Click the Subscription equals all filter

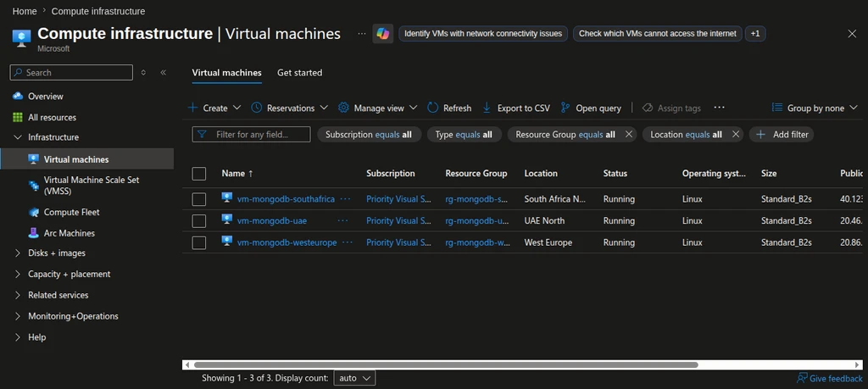pyautogui.click(x=369, y=135)
